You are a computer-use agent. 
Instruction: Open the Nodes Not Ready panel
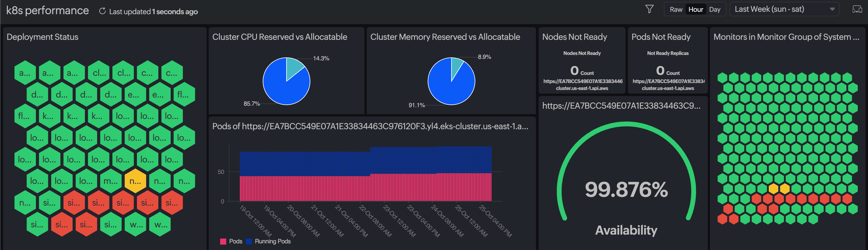pyautogui.click(x=575, y=37)
